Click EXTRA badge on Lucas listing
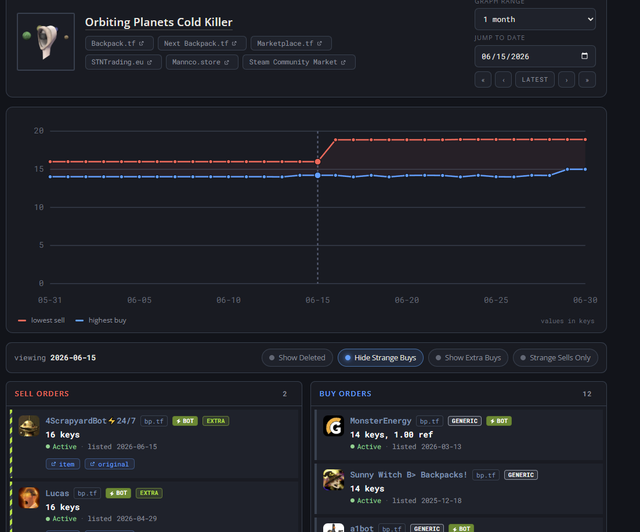This screenshot has width=640, height=532. pyautogui.click(x=149, y=493)
